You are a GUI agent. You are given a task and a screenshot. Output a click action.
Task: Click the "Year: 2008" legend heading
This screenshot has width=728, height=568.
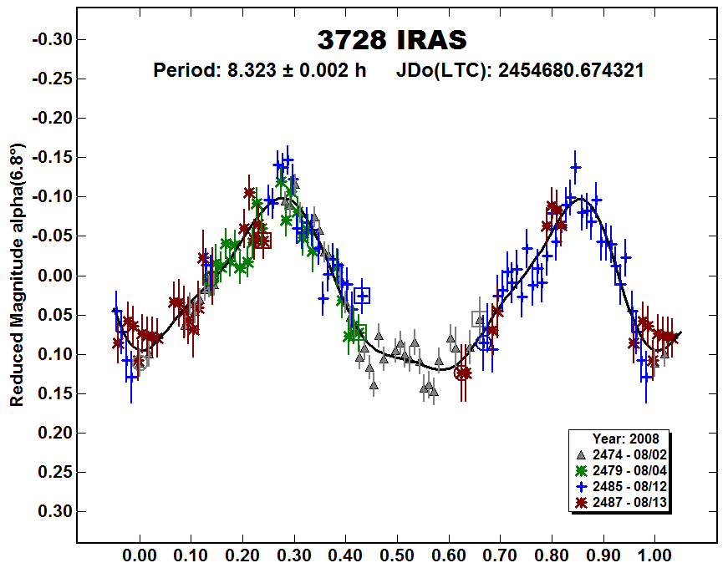tap(625, 439)
